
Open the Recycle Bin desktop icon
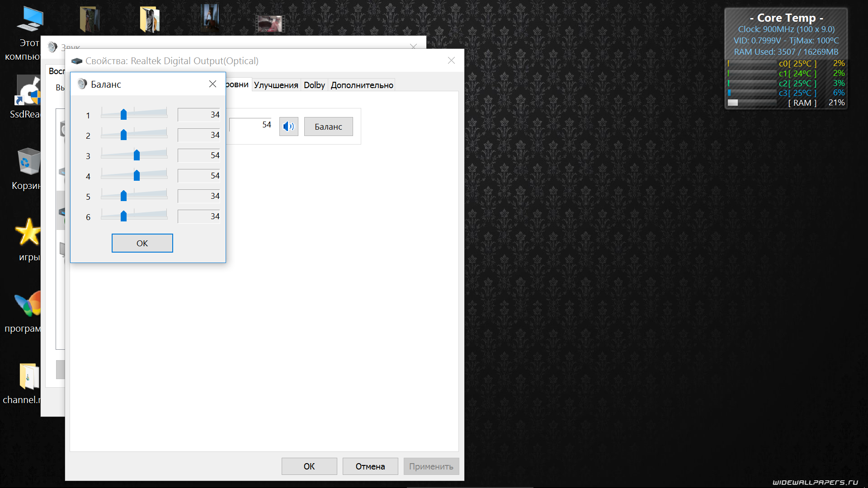click(29, 162)
